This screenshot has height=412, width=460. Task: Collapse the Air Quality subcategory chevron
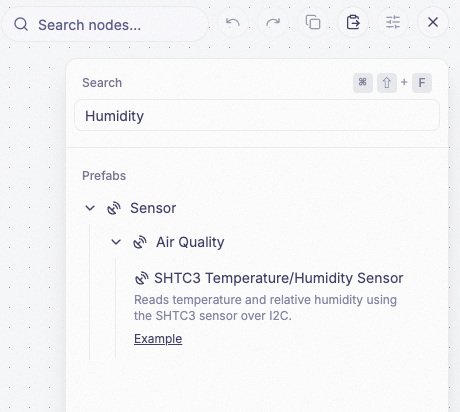116,242
